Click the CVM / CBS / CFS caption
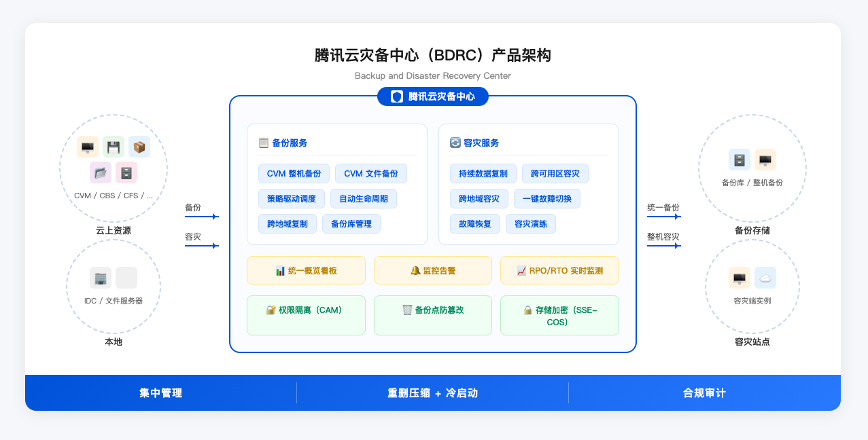This screenshot has height=440, width=868. [x=114, y=196]
